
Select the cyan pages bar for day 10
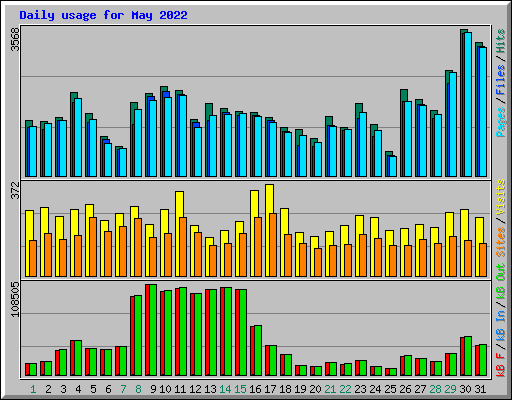click(x=168, y=137)
